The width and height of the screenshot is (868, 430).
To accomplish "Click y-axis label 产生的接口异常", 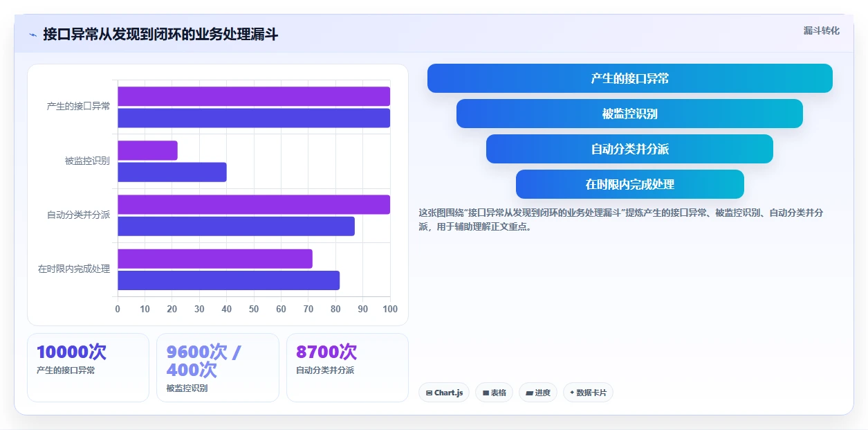I will [x=78, y=106].
